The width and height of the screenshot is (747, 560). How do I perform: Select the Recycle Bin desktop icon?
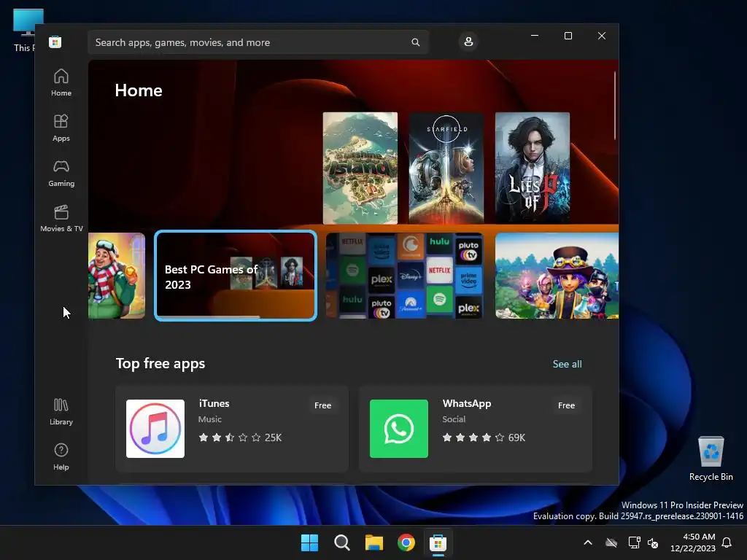point(711,459)
